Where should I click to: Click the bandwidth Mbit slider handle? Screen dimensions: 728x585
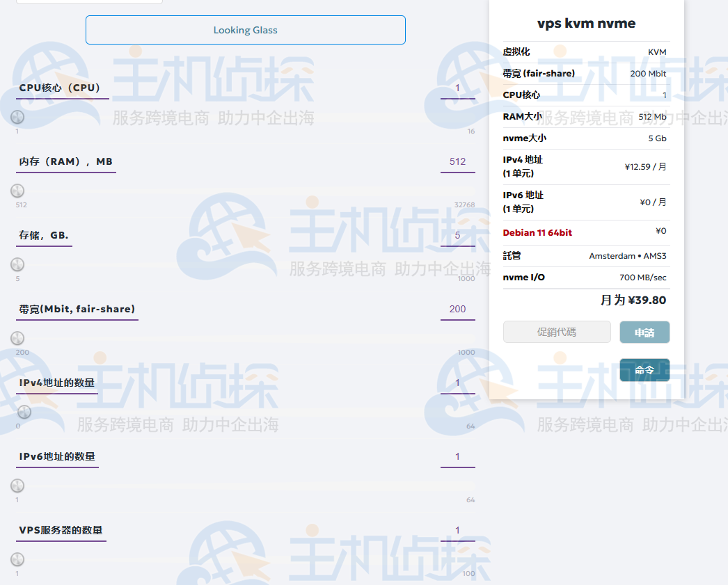coord(18,339)
